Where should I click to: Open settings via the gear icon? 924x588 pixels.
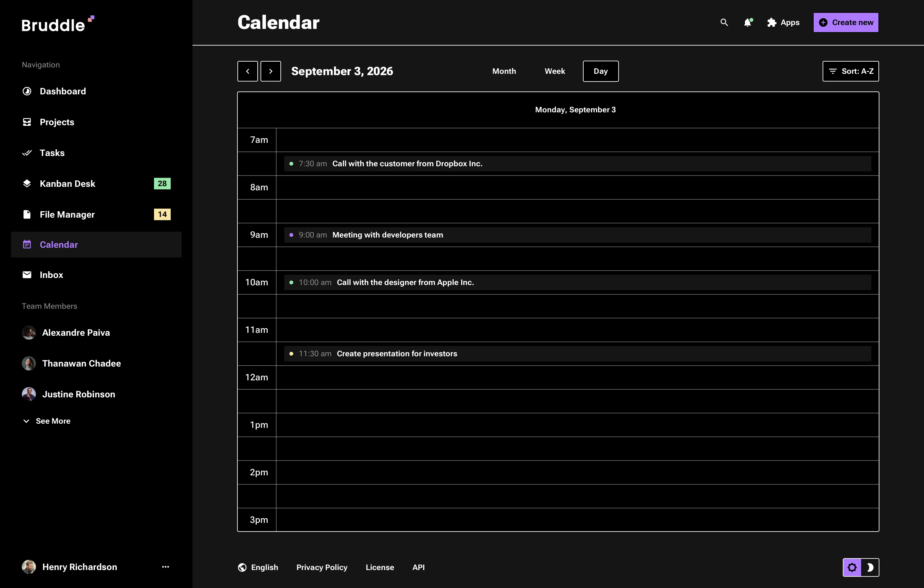click(x=852, y=567)
